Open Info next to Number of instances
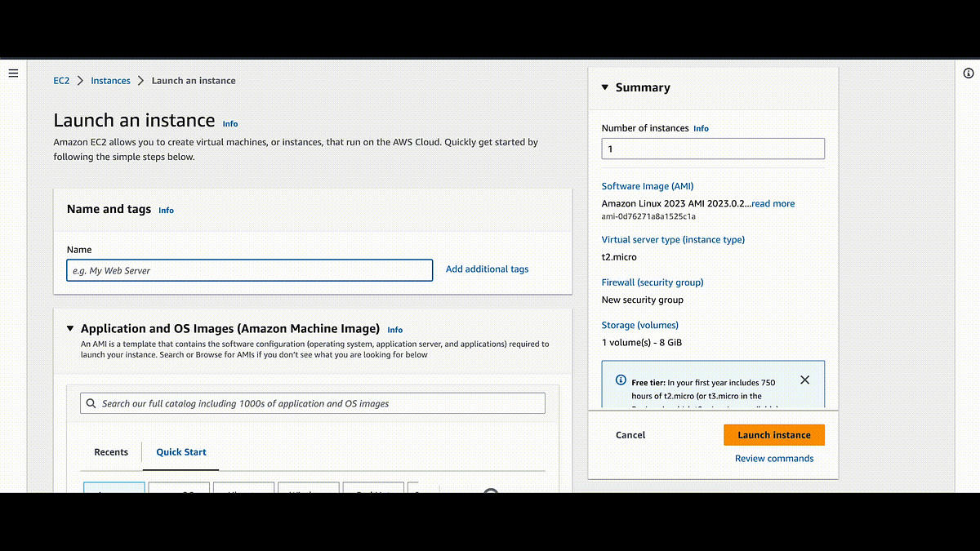The image size is (980, 551). point(701,128)
